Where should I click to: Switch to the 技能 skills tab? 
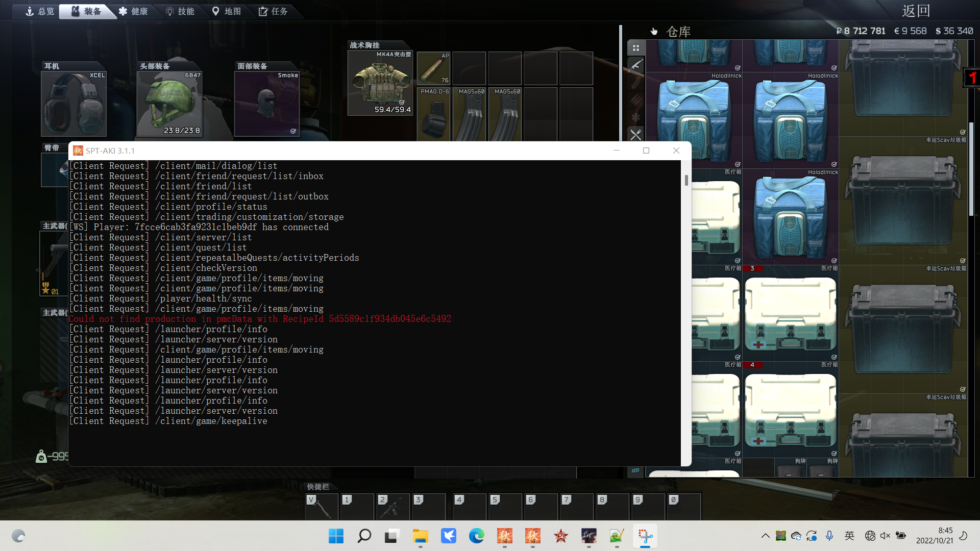click(180, 11)
